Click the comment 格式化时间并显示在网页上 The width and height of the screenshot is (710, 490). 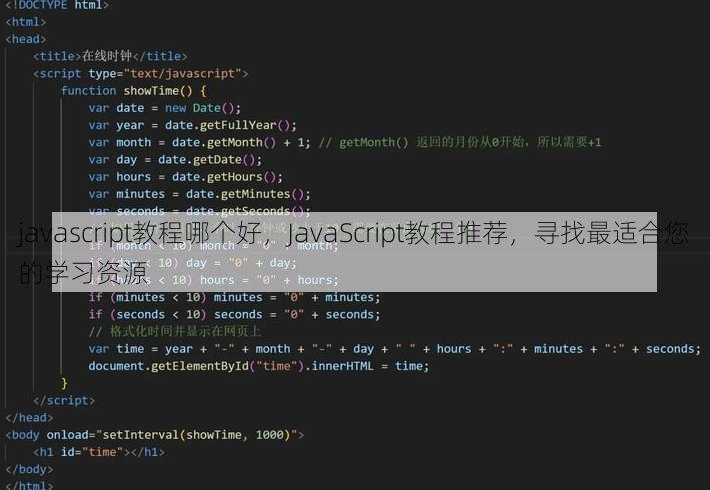(x=175, y=331)
